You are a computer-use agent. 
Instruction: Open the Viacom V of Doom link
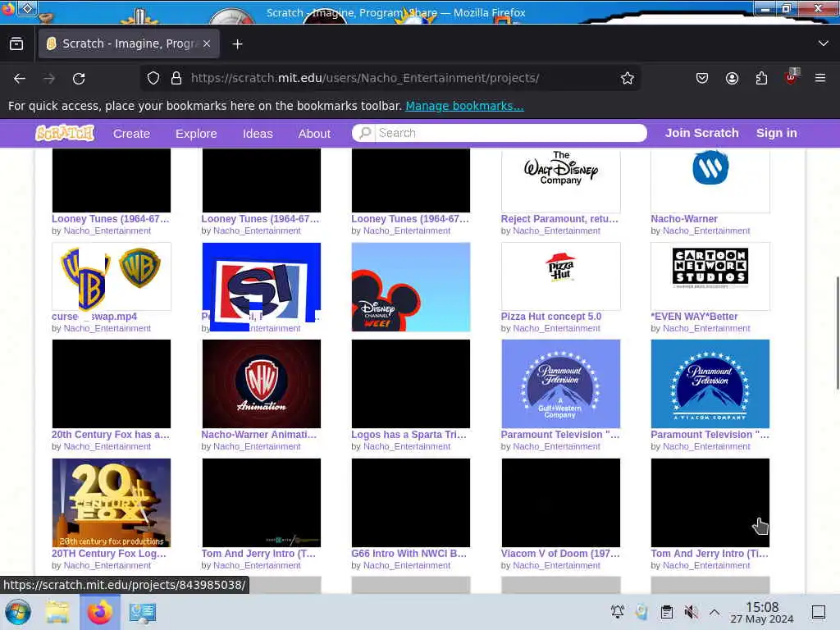click(x=560, y=554)
